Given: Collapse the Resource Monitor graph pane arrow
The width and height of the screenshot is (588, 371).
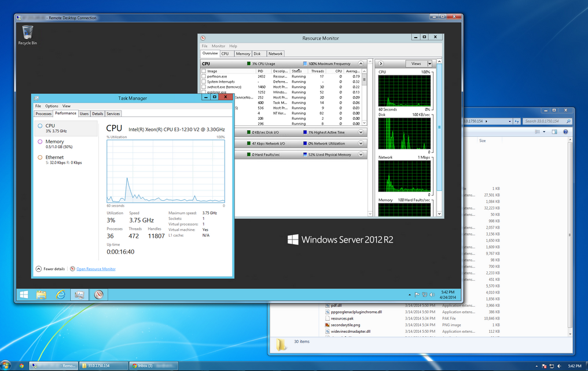Looking at the screenshot, I should point(381,64).
